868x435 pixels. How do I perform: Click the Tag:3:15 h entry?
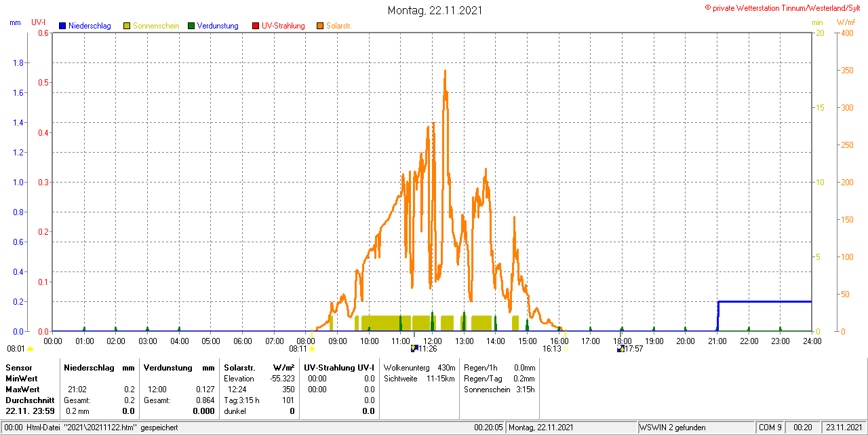click(241, 400)
